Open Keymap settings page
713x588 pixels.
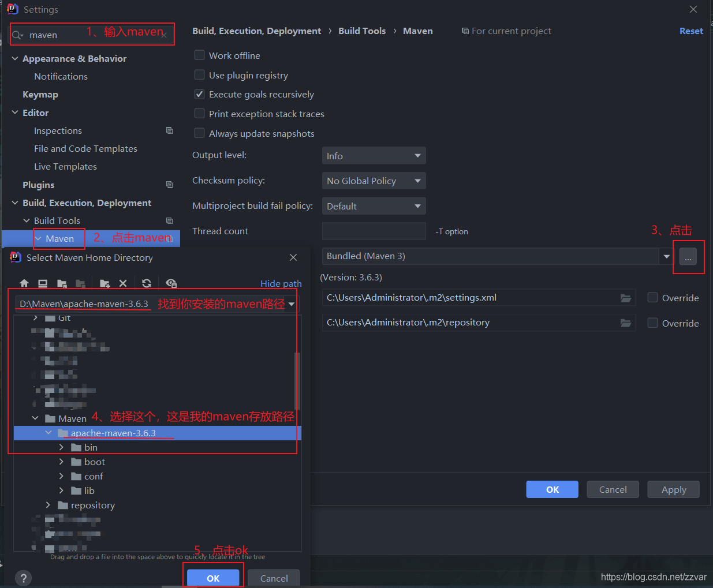click(40, 94)
